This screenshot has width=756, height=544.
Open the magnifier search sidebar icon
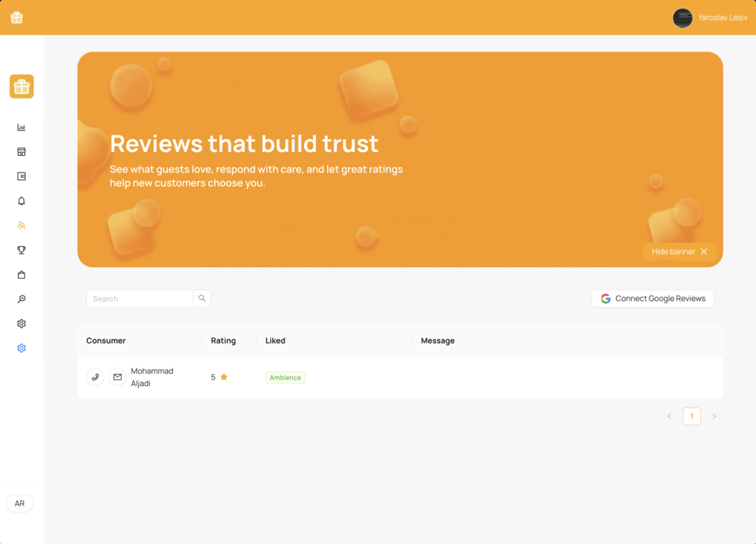point(21,300)
